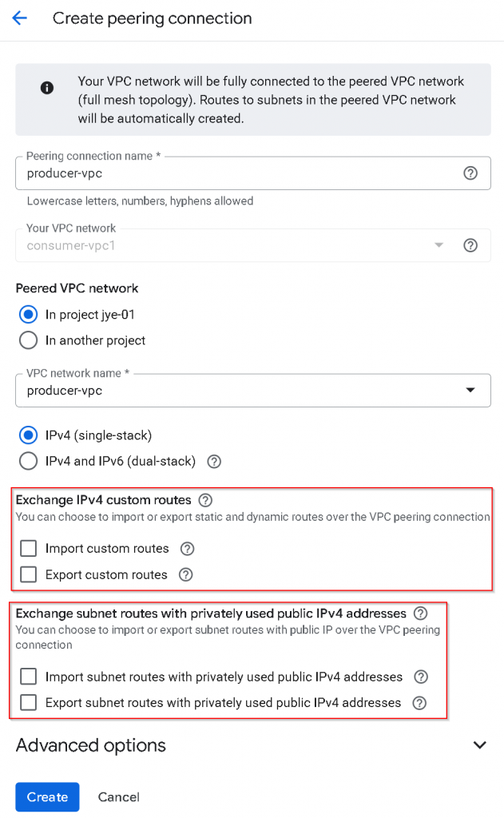Check Export subnet routes with public IPv4
Viewport: 504px width, 818px height.
(x=29, y=703)
